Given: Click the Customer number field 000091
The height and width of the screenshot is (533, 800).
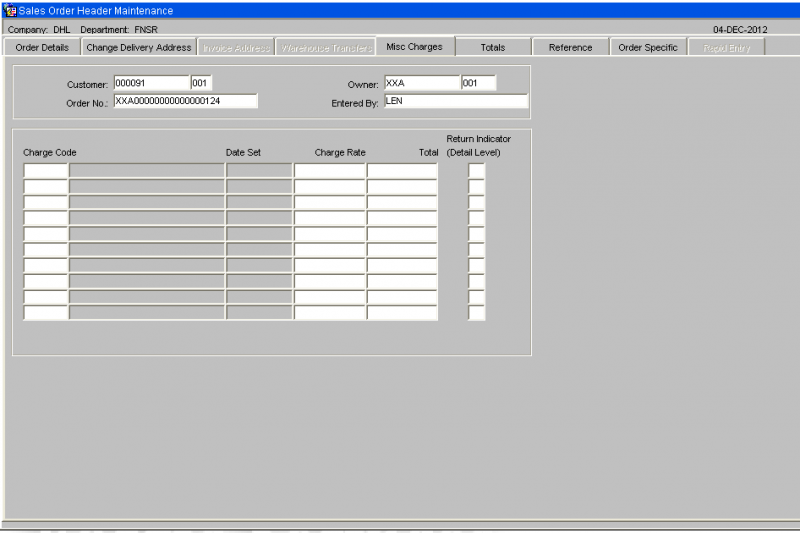Looking at the screenshot, I should pos(152,83).
